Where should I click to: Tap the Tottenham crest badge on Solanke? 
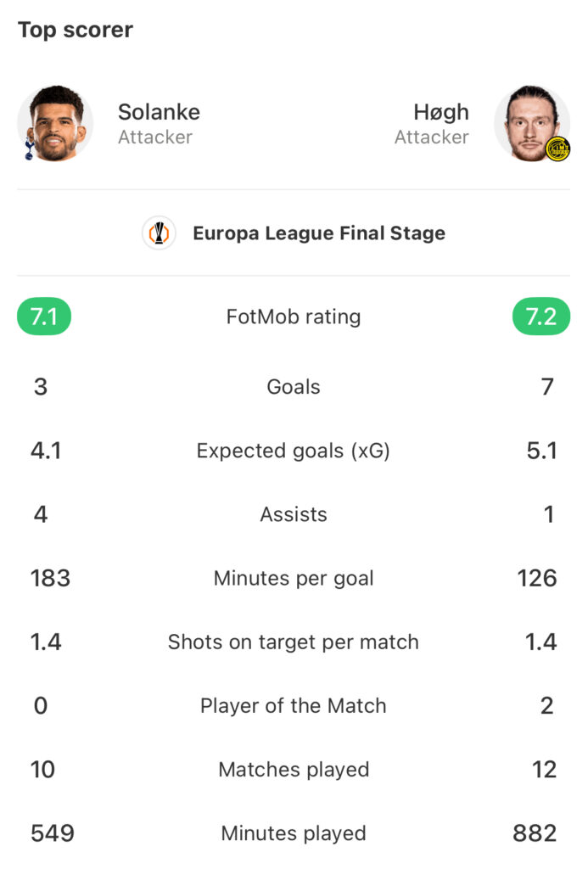click(x=29, y=150)
